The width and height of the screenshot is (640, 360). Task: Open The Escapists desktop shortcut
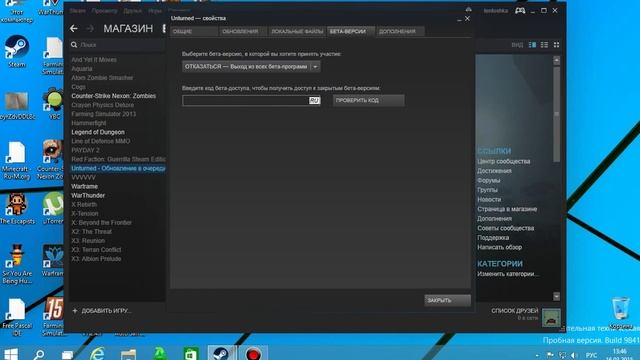(17, 208)
